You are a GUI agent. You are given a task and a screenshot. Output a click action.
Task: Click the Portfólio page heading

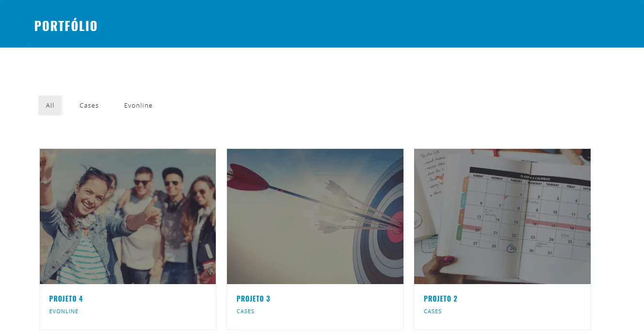(66, 26)
